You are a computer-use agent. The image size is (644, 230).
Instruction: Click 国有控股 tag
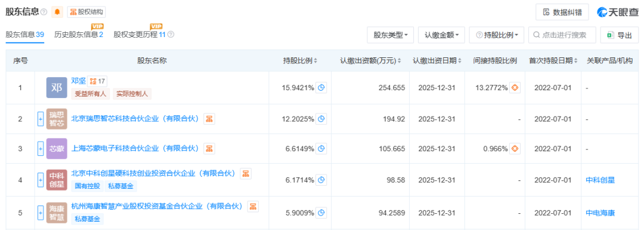pyautogui.click(x=87, y=186)
